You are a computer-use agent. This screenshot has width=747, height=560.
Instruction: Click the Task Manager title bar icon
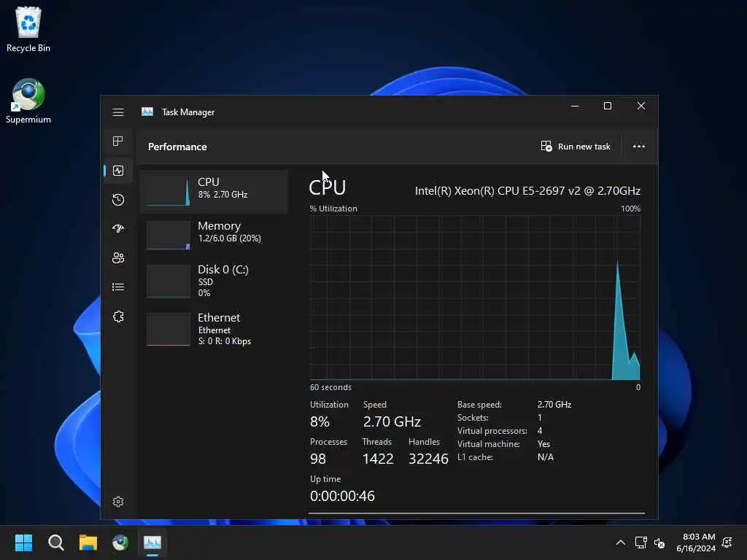pos(147,112)
